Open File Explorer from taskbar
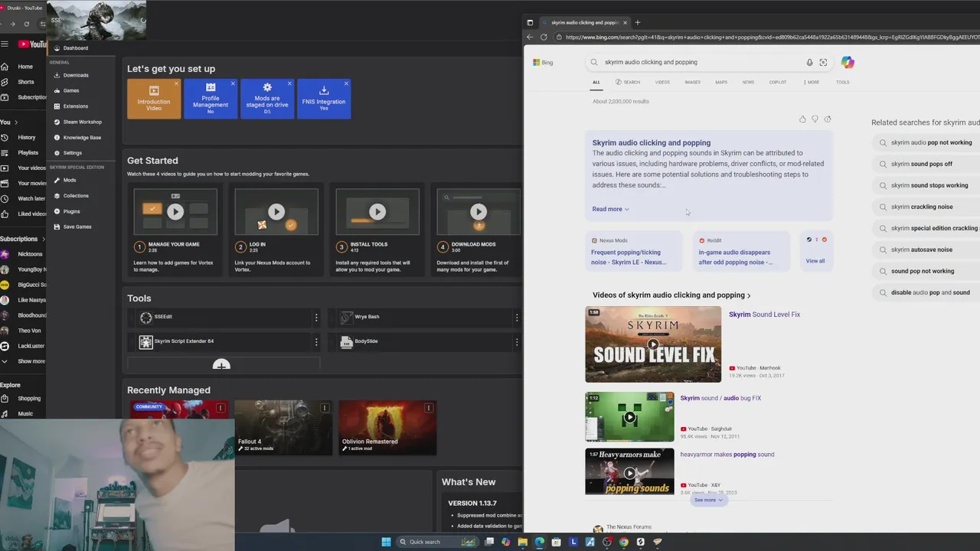The width and height of the screenshot is (980, 551). click(523, 542)
